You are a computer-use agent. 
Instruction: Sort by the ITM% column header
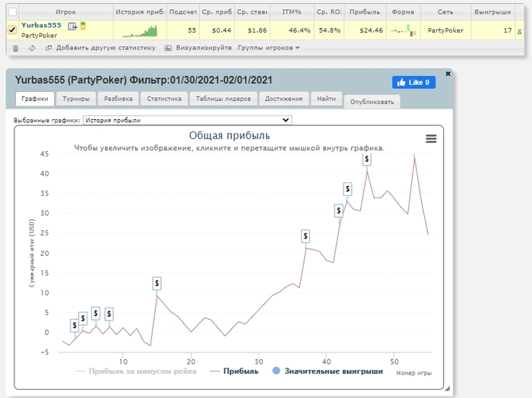coord(291,12)
